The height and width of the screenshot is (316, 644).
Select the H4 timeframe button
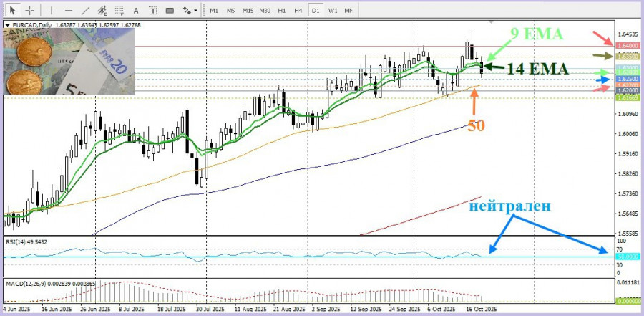click(x=298, y=11)
